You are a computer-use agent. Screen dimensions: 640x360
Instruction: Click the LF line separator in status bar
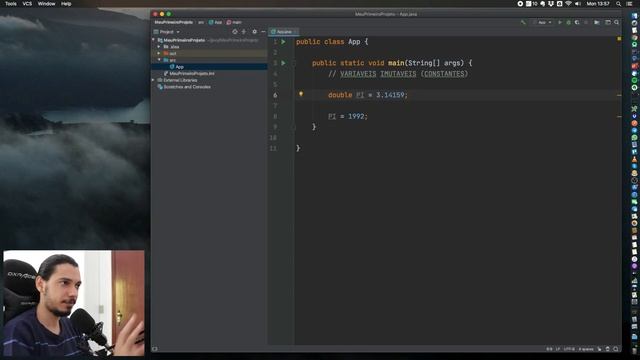tap(558, 349)
